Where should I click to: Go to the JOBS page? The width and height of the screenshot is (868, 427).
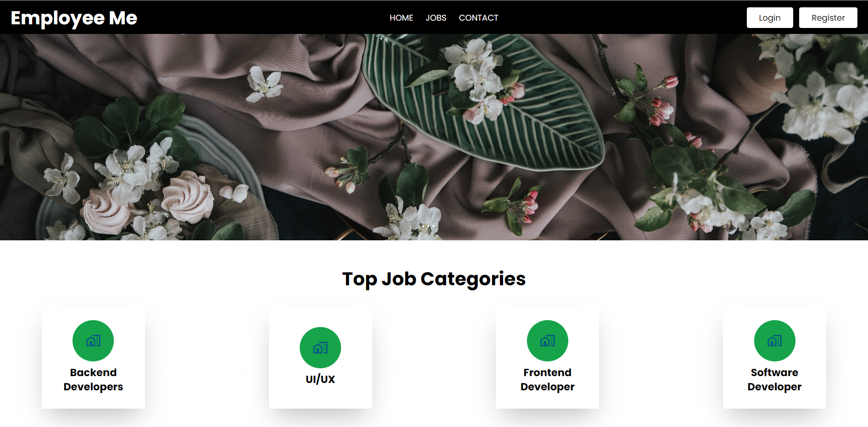click(x=436, y=18)
